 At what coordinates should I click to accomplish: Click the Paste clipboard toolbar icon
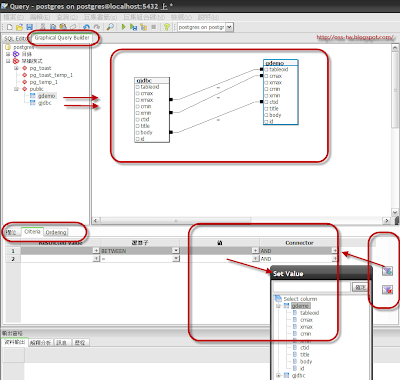click(x=63, y=27)
